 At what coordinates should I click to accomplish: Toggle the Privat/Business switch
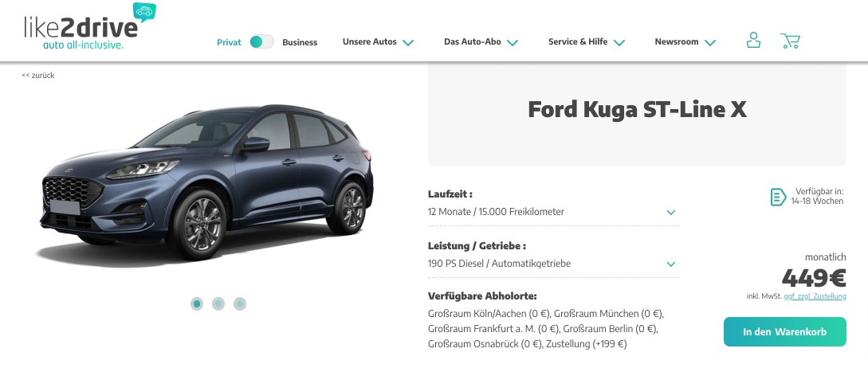[x=262, y=42]
